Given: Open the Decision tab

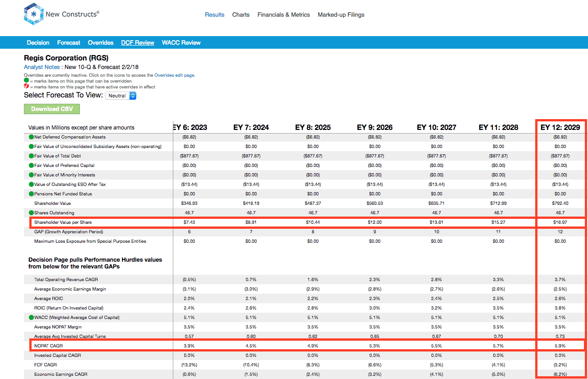Looking at the screenshot, I should 38,43.
